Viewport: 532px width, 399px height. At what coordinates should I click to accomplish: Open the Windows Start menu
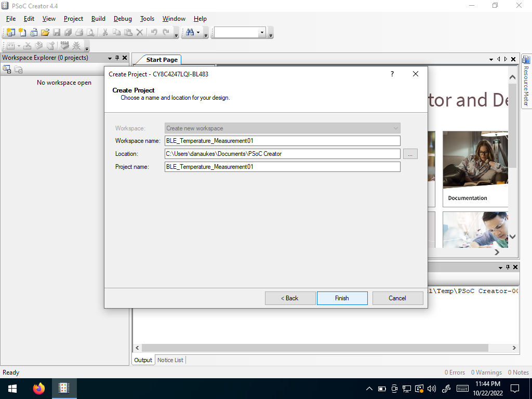point(12,388)
